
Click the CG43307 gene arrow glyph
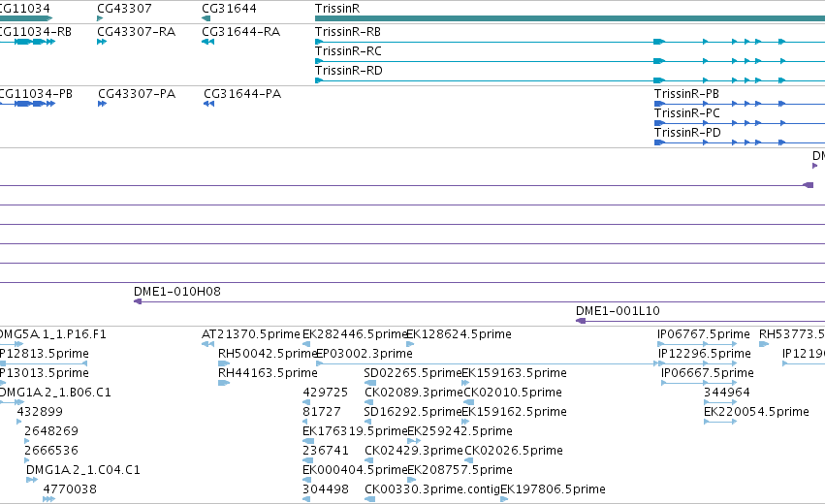tap(100, 19)
